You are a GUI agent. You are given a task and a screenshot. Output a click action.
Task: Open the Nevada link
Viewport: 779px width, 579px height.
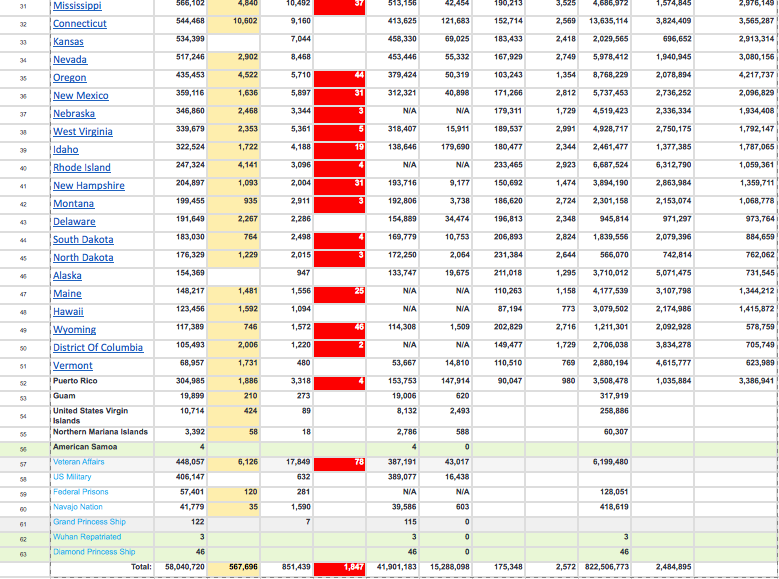(x=70, y=60)
